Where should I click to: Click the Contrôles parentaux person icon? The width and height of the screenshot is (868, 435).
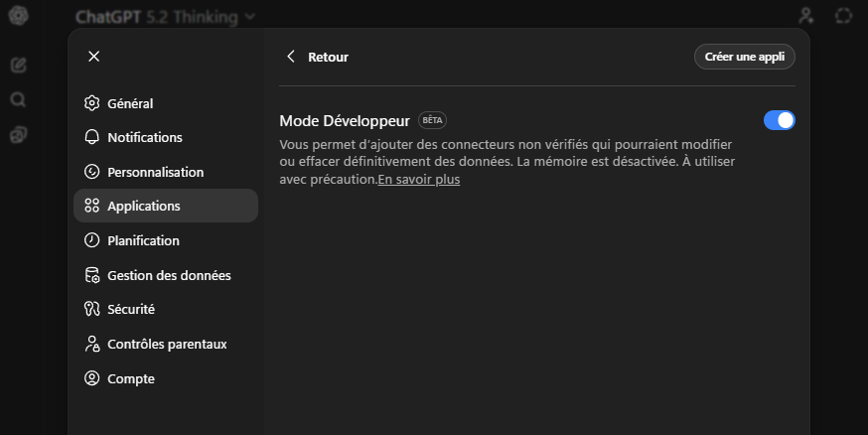(x=92, y=344)
